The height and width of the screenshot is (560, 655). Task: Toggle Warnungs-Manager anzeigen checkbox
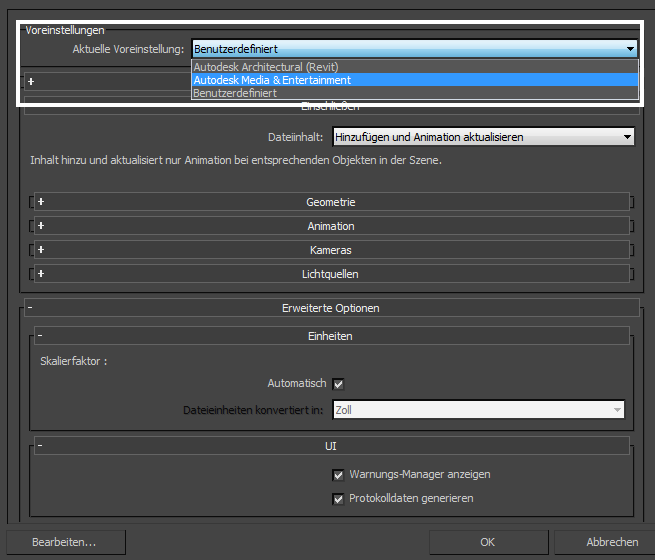click(x=338, y=475)
